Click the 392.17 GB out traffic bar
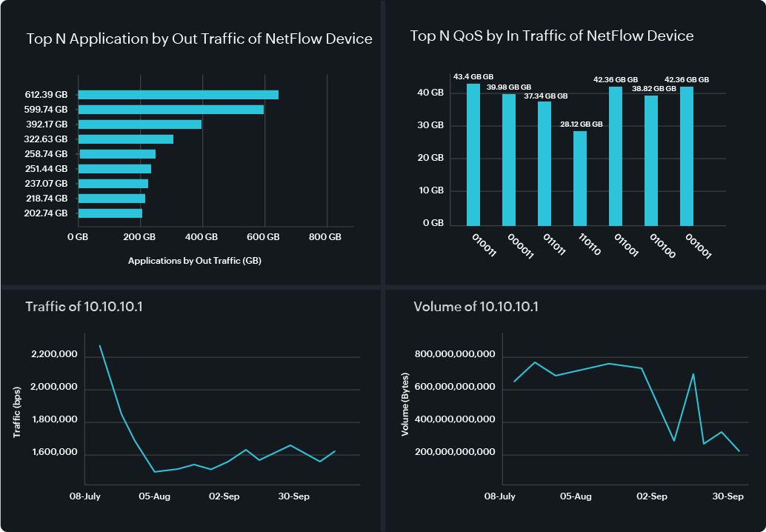The image size is (766, 532). tap(139, 124)
